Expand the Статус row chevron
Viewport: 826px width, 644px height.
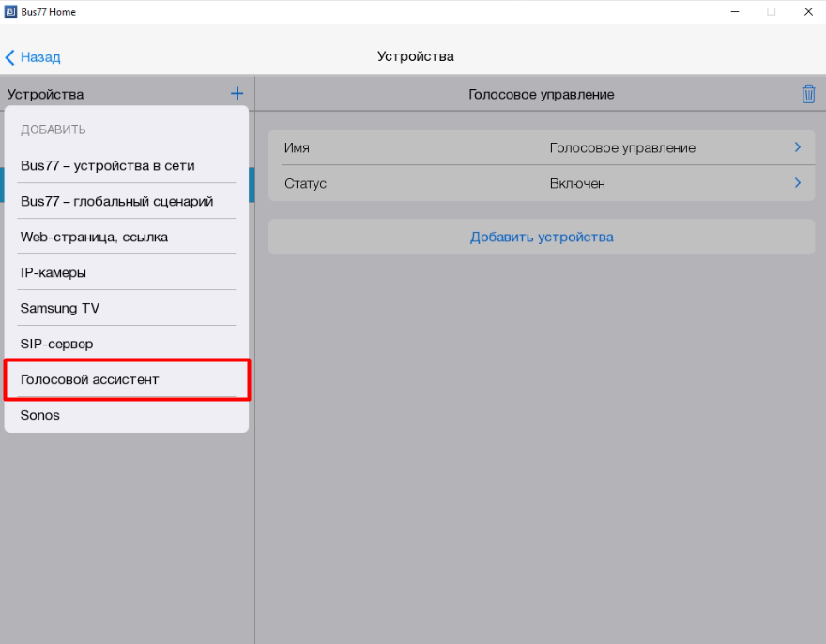coord(797,183)
